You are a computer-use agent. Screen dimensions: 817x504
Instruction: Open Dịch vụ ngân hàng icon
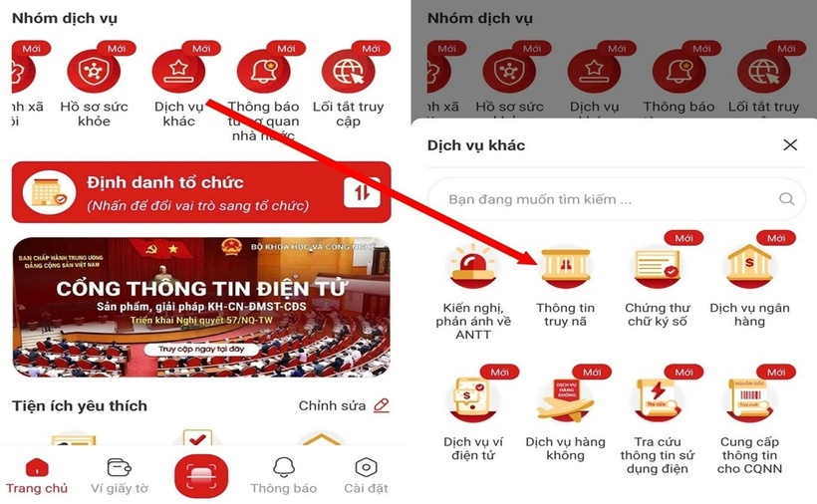[749, 267]
